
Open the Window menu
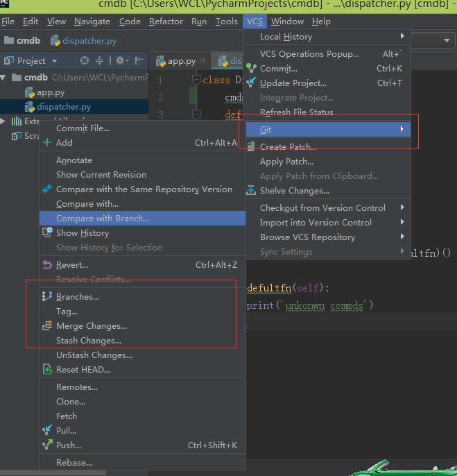(287, 22)
